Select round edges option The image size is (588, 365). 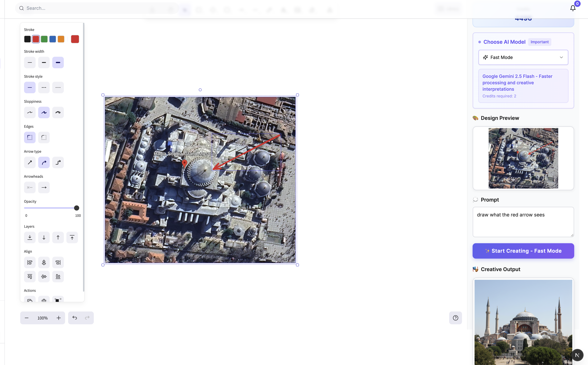44,137
